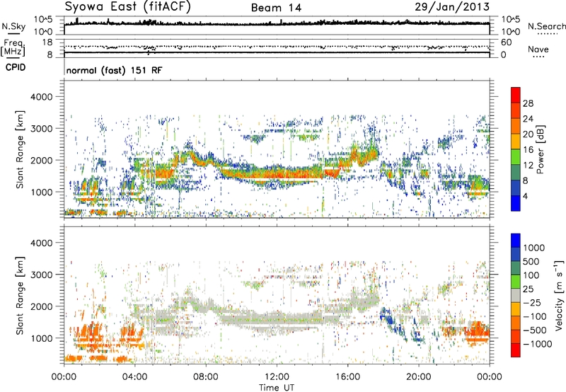Screen dimensions: 566x392
Task: Pick the red Velocity segment below -1000
Action: point(516,350)
